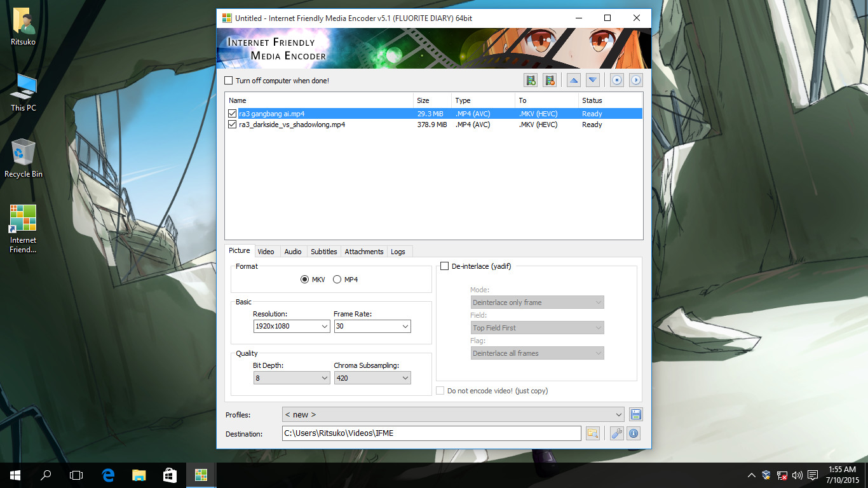Screen dimensions: 868x488
Task: Click the stop encoding button
Action: [616, 80]
